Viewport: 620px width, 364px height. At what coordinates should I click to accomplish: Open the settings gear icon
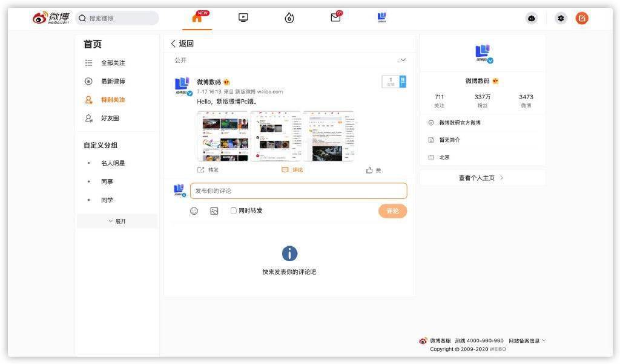click(561, 18)
